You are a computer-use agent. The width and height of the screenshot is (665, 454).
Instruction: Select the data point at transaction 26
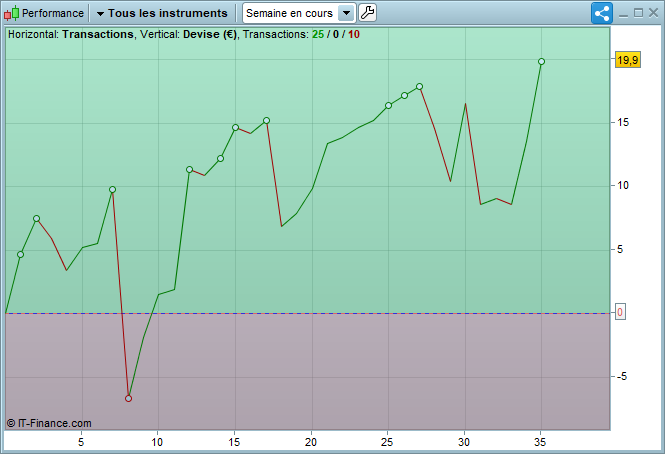pos(404,95)
